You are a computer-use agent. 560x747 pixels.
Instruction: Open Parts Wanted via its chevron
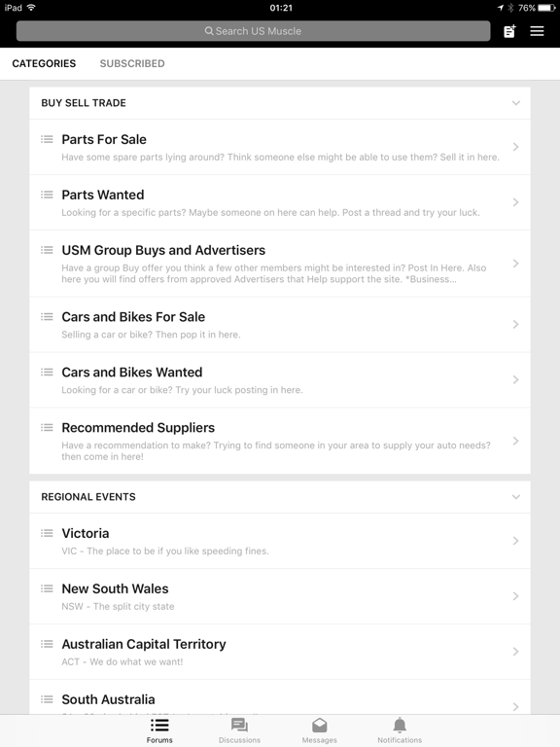pos(515,202)
